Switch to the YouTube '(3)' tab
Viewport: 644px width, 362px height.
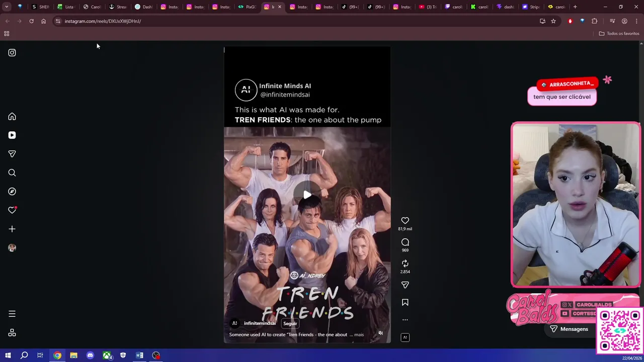tap(428, 7)
